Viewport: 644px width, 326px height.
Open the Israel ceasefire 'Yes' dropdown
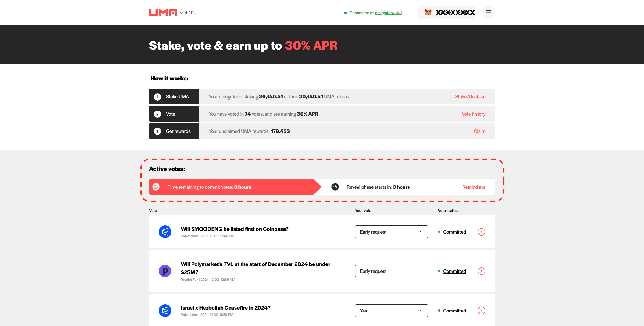(391, 311)
